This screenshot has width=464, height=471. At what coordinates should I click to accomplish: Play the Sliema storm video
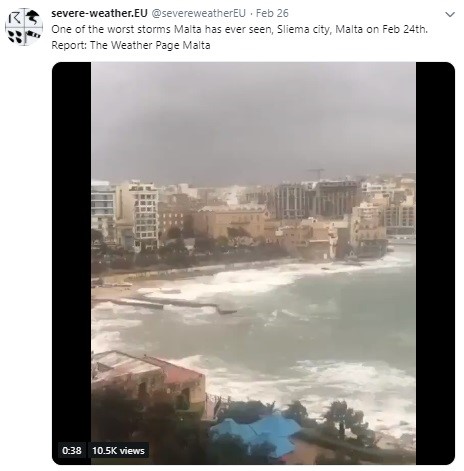click(x=253, y=263)
